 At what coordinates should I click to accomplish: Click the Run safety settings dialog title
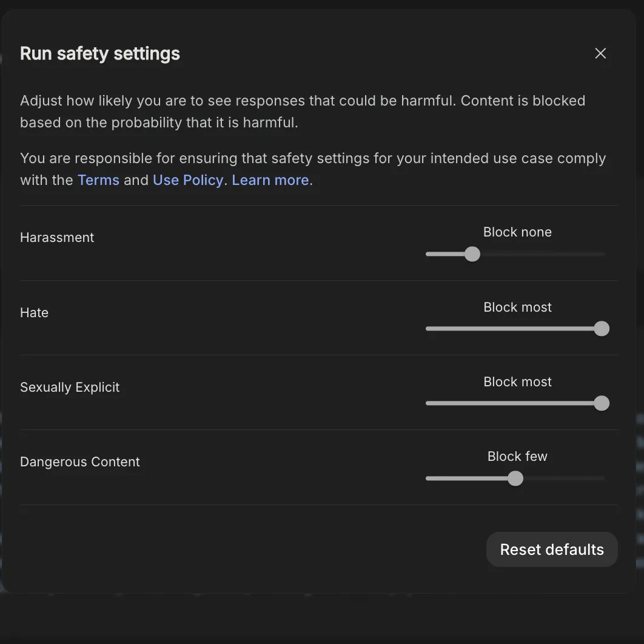[100, 53]
